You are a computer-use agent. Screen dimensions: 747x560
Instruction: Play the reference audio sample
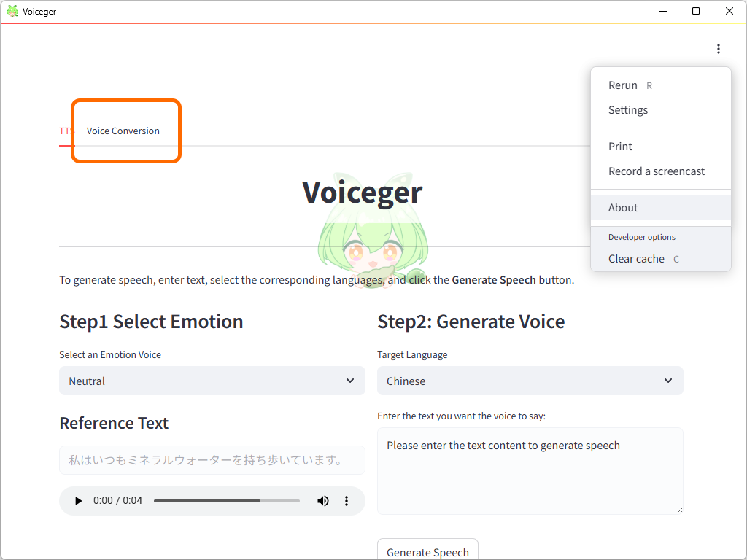coord(78,501)
